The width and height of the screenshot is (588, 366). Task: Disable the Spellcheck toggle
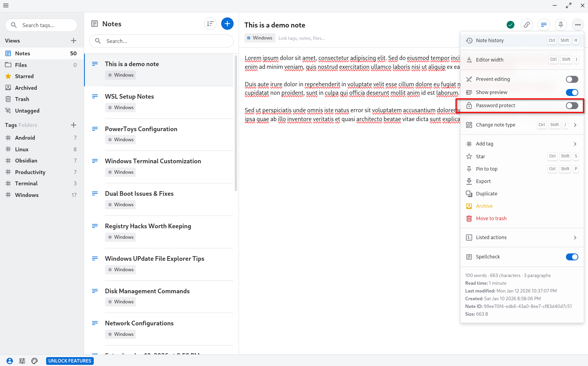[x=572, y=257]
